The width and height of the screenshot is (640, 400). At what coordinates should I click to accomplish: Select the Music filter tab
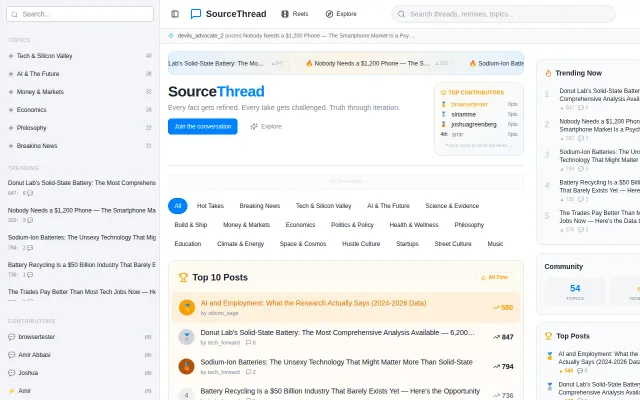495,244
